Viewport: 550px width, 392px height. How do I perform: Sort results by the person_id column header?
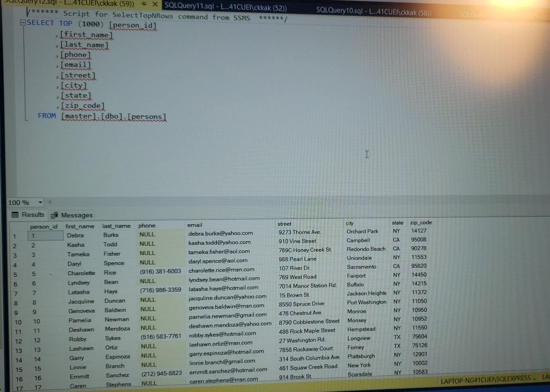(x=43, y=226)
